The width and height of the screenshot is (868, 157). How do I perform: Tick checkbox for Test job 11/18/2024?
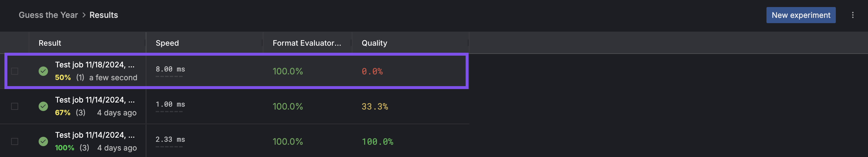point(15,71)
